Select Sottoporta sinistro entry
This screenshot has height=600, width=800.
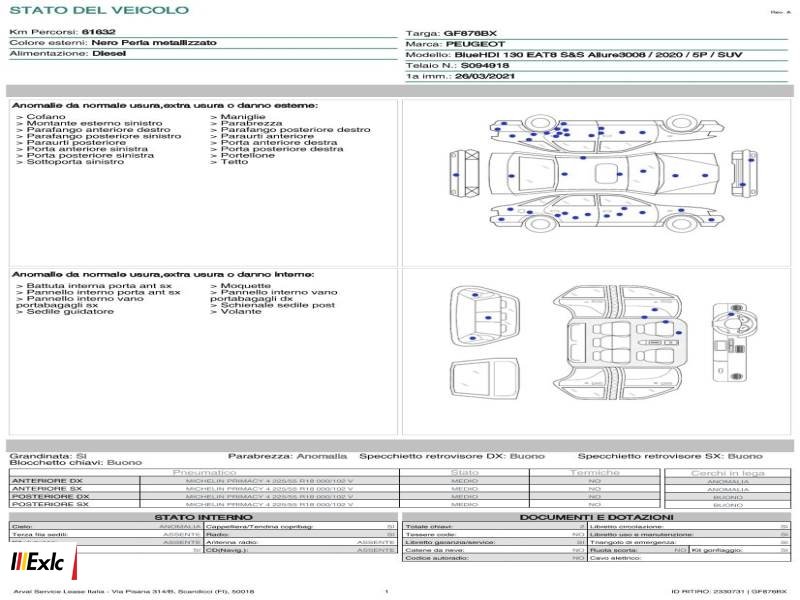[x=70, y=161]
